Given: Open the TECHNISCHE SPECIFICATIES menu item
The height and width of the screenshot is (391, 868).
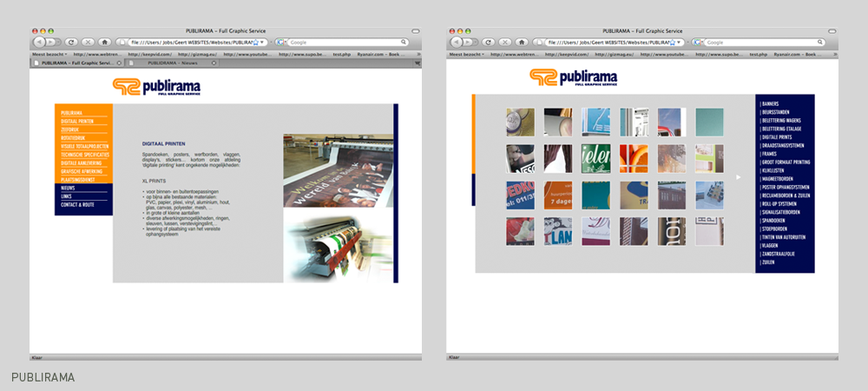Looking at the screenshot, I should (85, 155).
